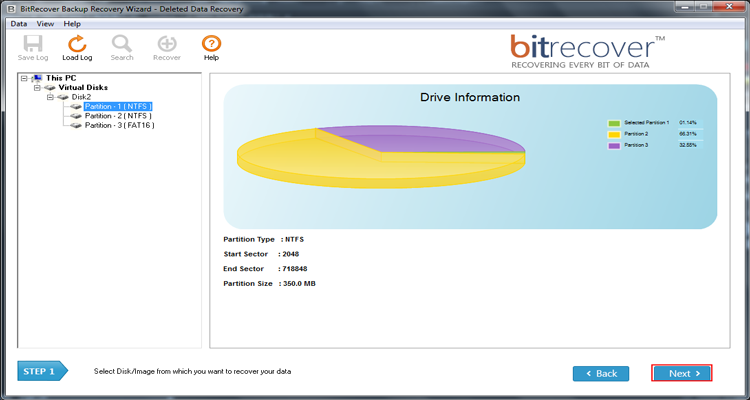Select the This PC tree label
Viewport: 750px width, 400px height.
click(x=61, y=78)
